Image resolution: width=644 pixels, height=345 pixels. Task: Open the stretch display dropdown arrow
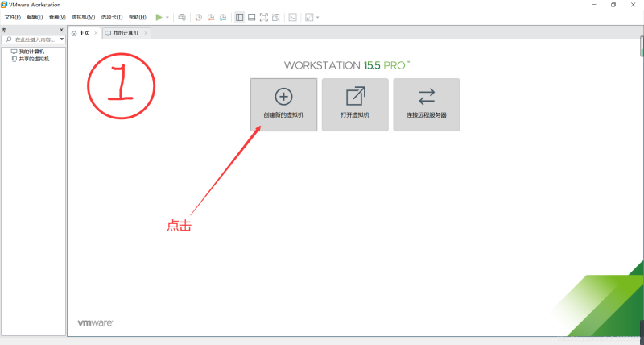click(x=317, y=17)
